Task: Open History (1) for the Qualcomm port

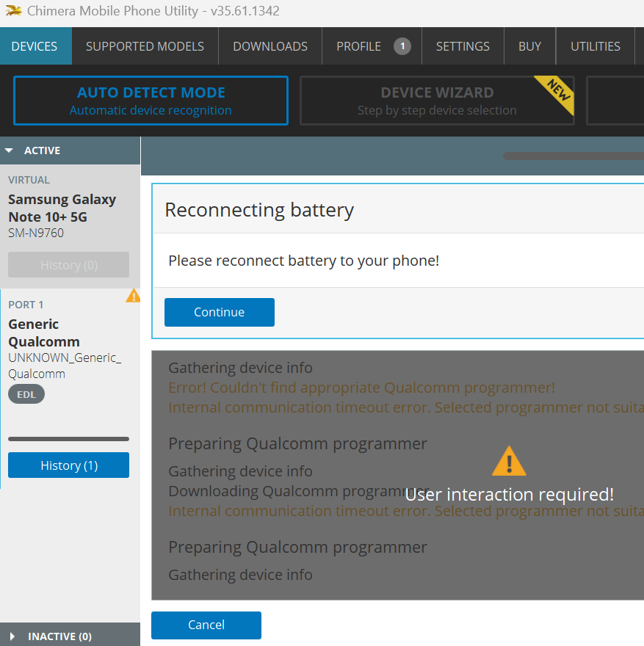Action: tap(68, 465)
